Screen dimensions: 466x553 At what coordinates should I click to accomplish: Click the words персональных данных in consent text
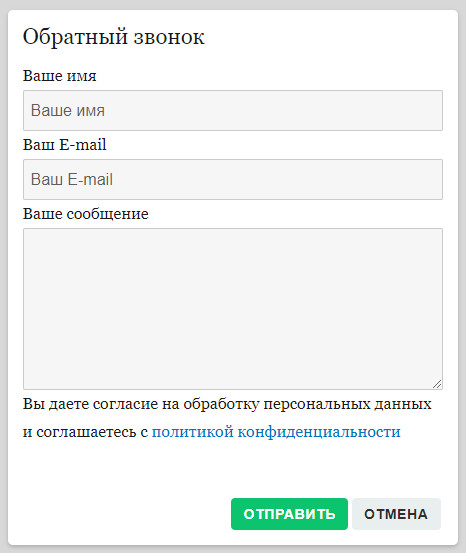click(x=347, y=404)
